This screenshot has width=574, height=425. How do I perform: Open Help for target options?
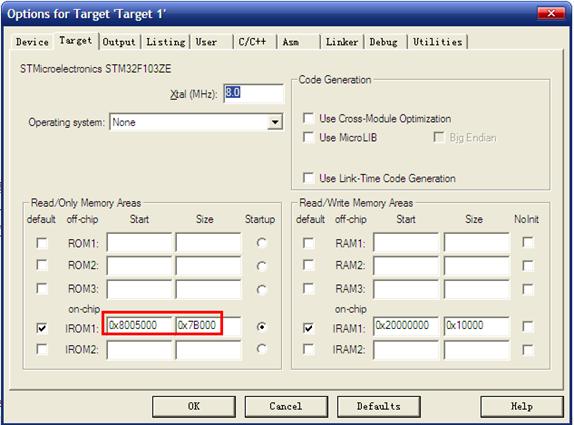point(522,406)
